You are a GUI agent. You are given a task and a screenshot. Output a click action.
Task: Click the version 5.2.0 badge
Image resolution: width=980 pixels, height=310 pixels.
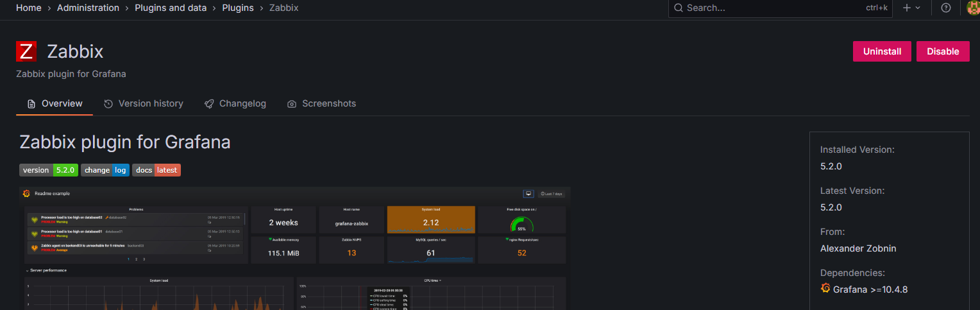click(x=49, y=170)
